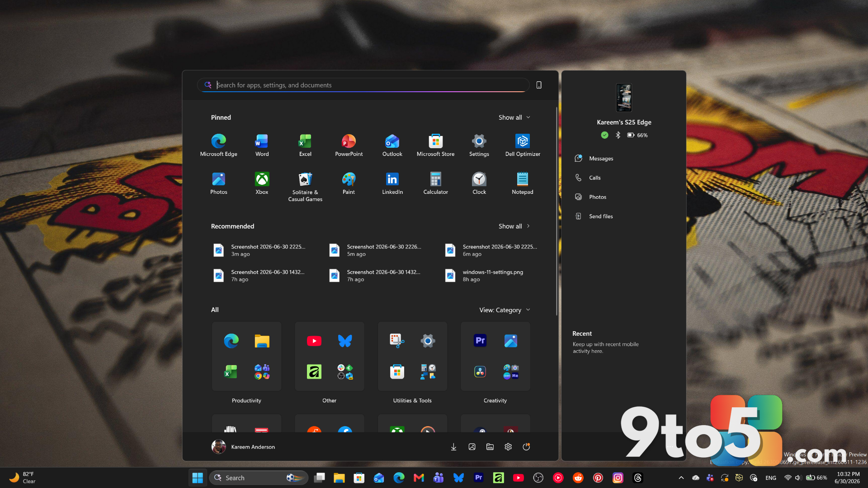Open Notepad app
The width and height of the screenshot is (868, 488).
pyautogui.click(x=522, y=183)
